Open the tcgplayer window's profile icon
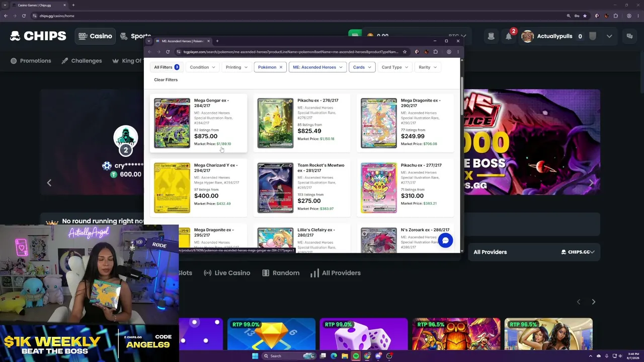644x362 pixels. pyautogui.click(x=449, y=52)
